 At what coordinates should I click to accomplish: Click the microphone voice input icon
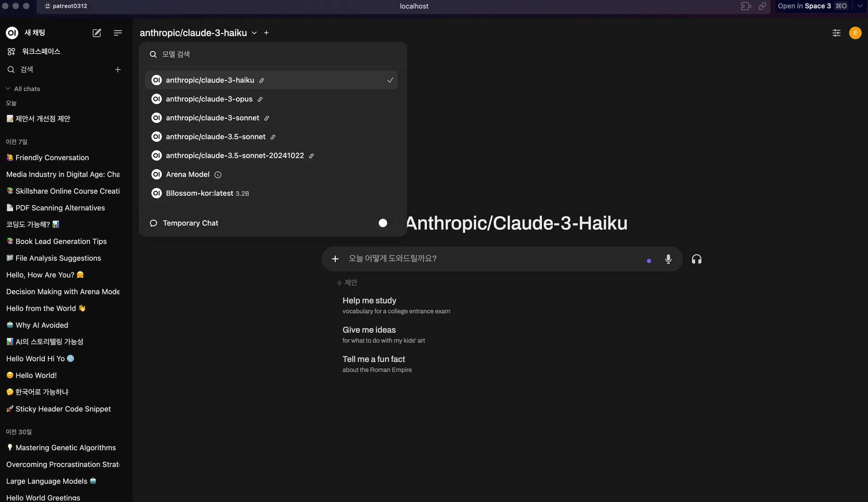668,259
